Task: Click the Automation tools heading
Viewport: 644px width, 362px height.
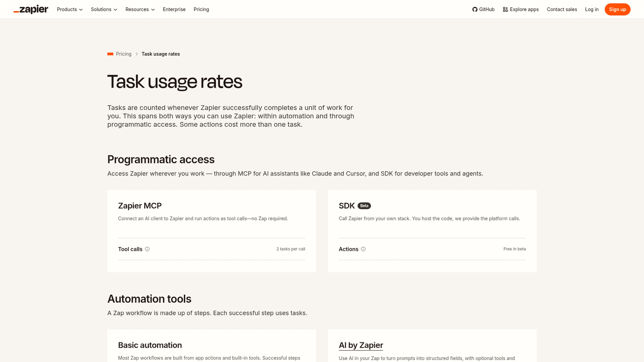Action: pyautogui.click(x=149, y=299)
